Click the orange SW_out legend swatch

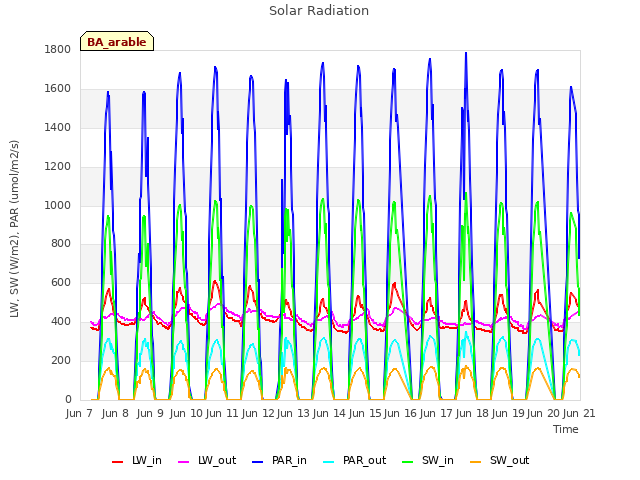point(476,462)
